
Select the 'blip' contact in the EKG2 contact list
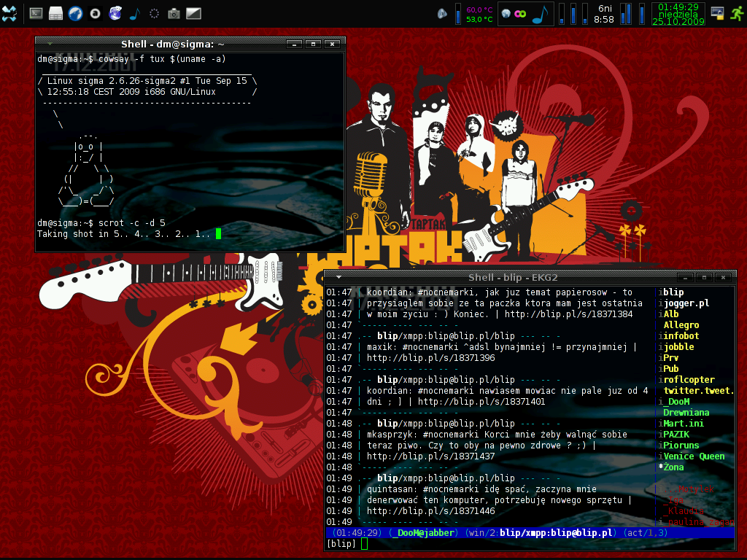pyautogui.click(x=673, y=292)
